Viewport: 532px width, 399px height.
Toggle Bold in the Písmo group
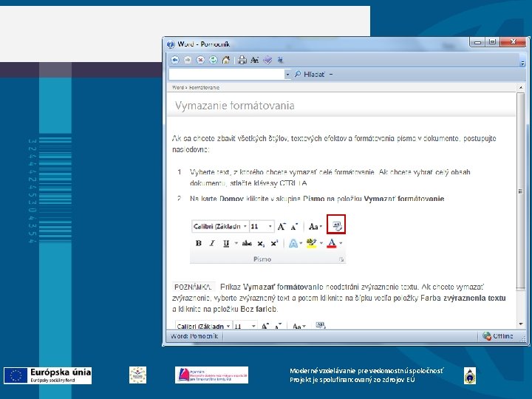point(199,243)
